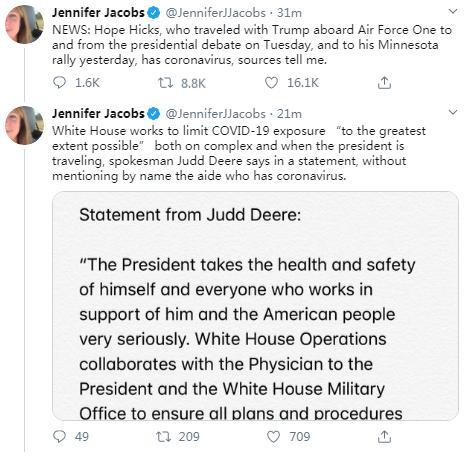This screenshot has height=456, width=467.
Task: View the second tweet's profile avatar
Action: click(x=24, y=125)
